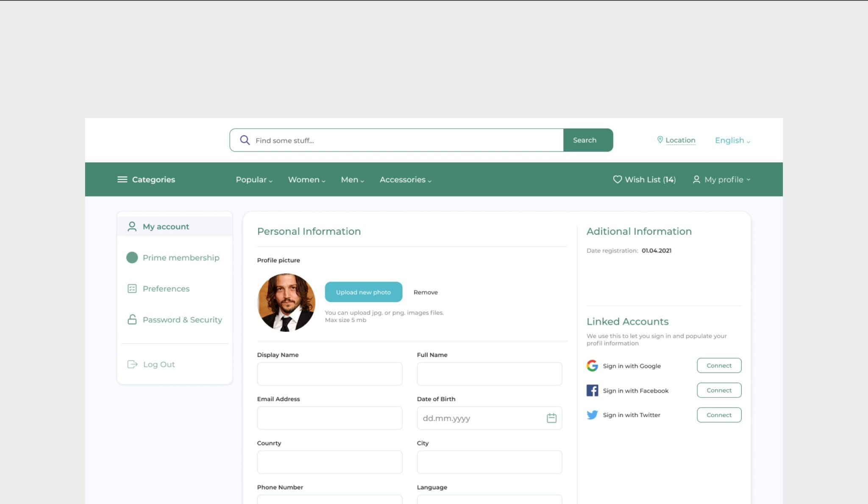Screen dimensions: 868x504
Task: Click the My profile person icon
Action: tap(696, 179)
